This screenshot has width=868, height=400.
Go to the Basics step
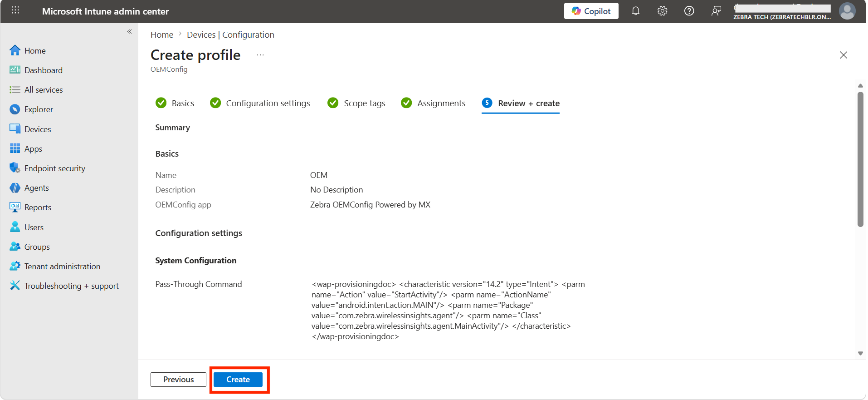click(x=175, y=104)
